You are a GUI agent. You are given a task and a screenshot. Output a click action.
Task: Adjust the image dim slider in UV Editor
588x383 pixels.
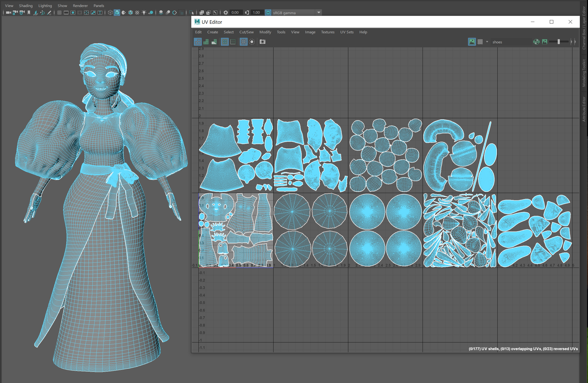[559, 42]
